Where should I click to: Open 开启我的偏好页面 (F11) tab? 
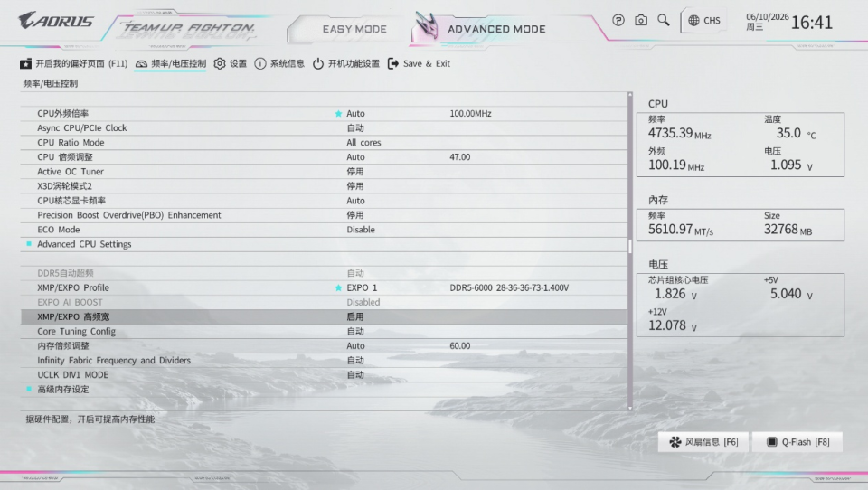pos(73,63)
